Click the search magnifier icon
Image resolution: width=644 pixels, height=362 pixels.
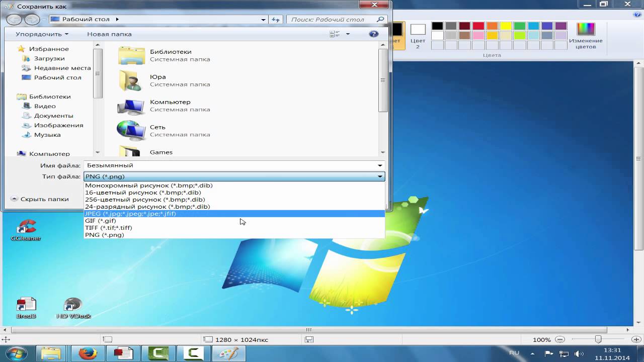tap(380, 19)
